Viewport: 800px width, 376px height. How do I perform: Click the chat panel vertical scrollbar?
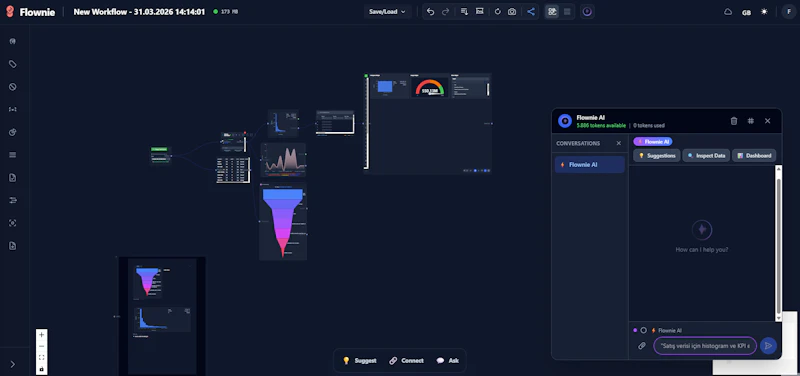pyautogui.click(x=778, y=243)
